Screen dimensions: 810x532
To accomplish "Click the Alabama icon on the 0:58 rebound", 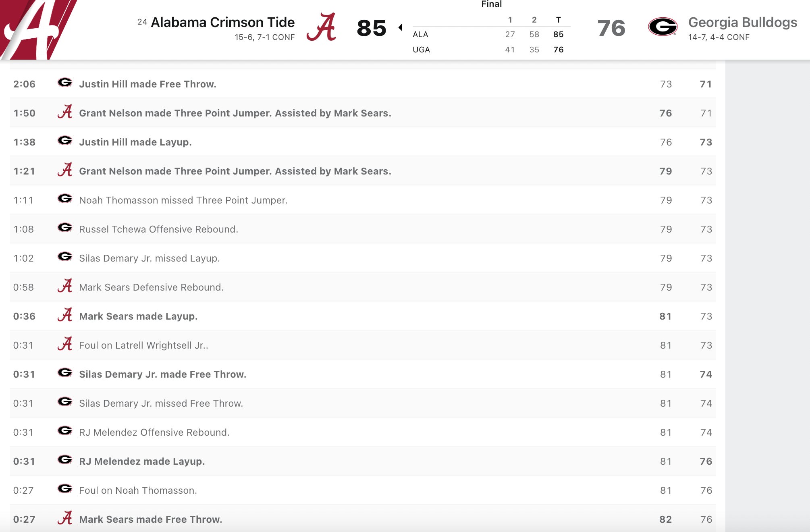I will coord(65,286).
